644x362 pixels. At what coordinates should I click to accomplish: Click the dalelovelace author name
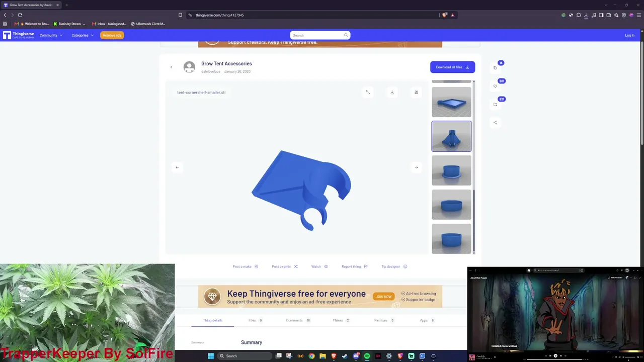coord(211,71)
